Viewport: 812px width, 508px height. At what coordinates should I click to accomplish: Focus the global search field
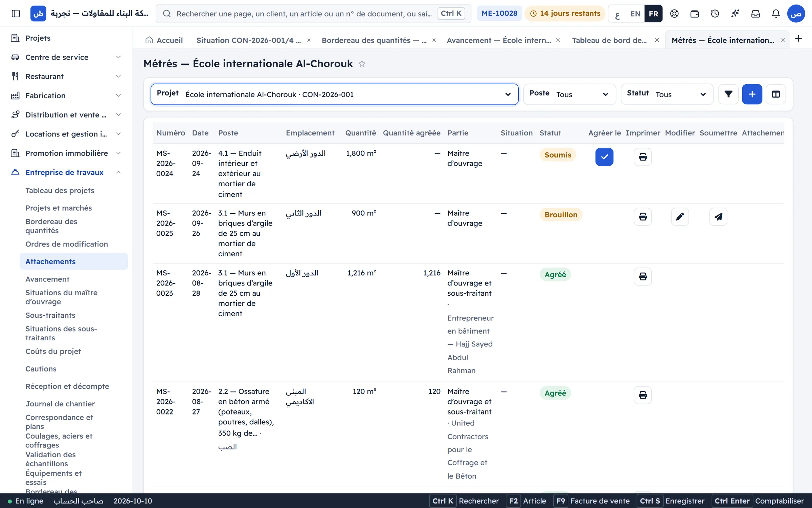[x=313, y=14]
